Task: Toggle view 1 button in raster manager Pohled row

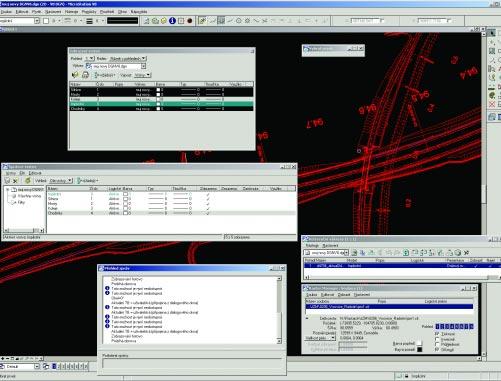Action: pyautogui.click(x=438, y=327)
